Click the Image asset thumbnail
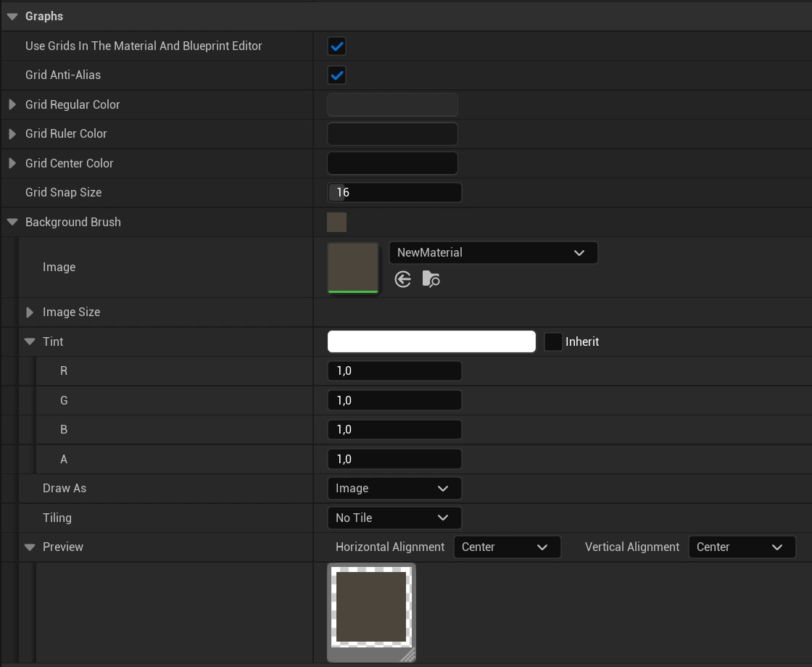This screenshot has height=667, width=812. (x=352, y=268)
